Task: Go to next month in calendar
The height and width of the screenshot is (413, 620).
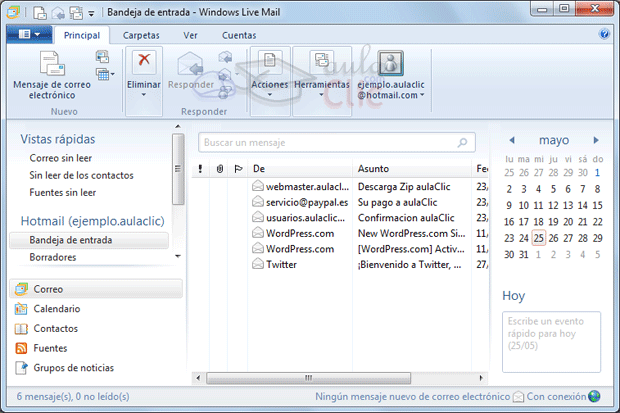Action: (x=596, y=140)
